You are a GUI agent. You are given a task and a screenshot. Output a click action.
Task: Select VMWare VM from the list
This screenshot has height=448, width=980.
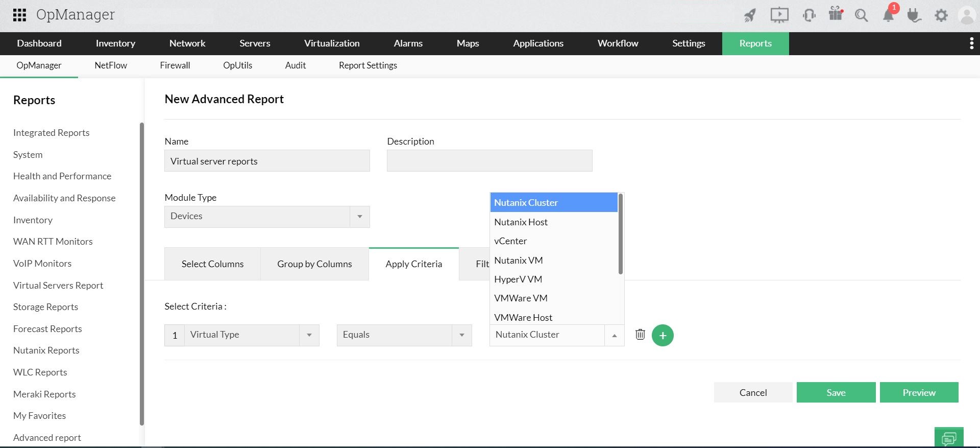point(521,298)
